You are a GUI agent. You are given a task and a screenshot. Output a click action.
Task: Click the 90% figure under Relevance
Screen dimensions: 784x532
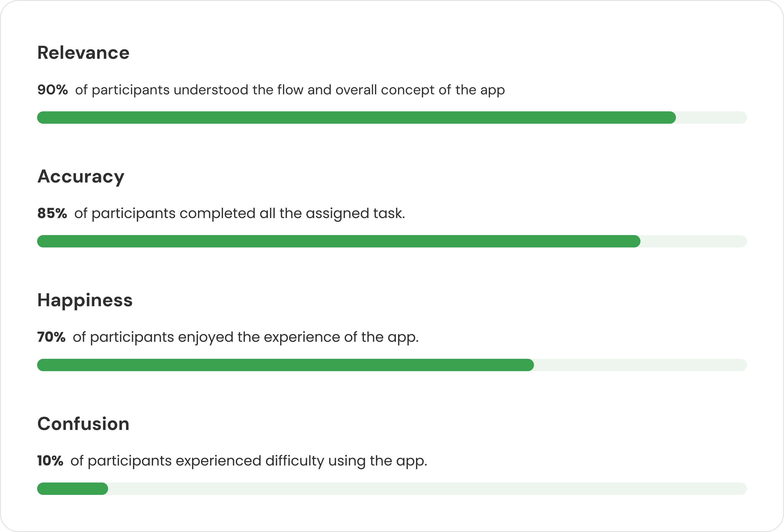tap(53, 90)
